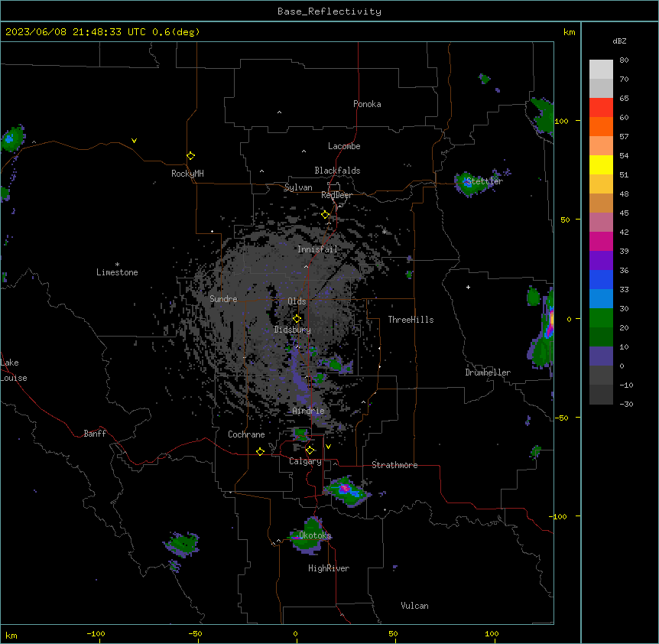Click the yellow diamond marker at Olds
659x644 pixels.
coord(297,319)
